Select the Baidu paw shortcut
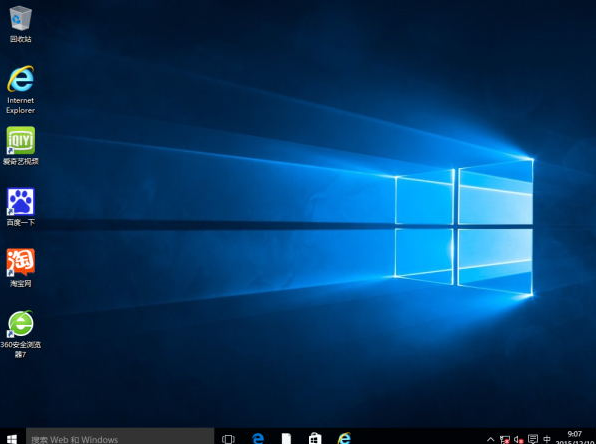The height and width of the screenshot is (444, 596). pos(21,207)
